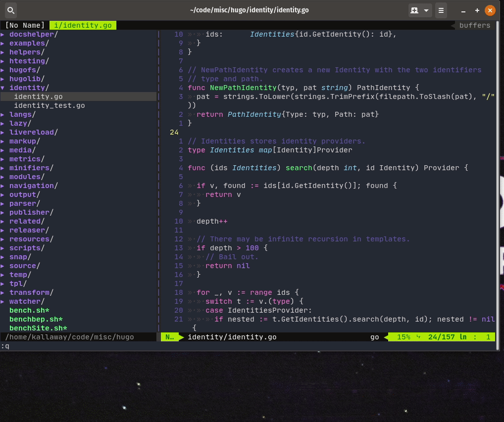The height and width of the screenshot is (422, 504).
Task: Click the hamburger menu icon in the titlebar
Action: pos(440,10)
